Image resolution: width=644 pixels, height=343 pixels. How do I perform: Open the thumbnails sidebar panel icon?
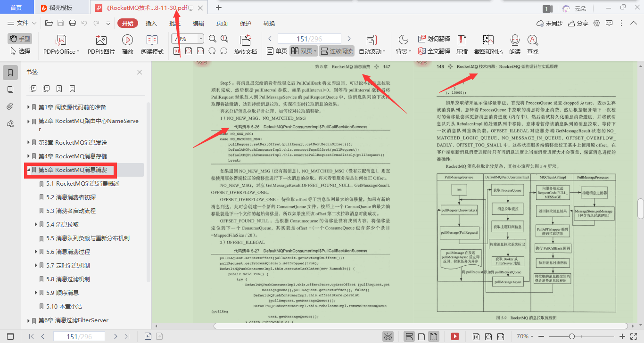(x=10, y=90)
